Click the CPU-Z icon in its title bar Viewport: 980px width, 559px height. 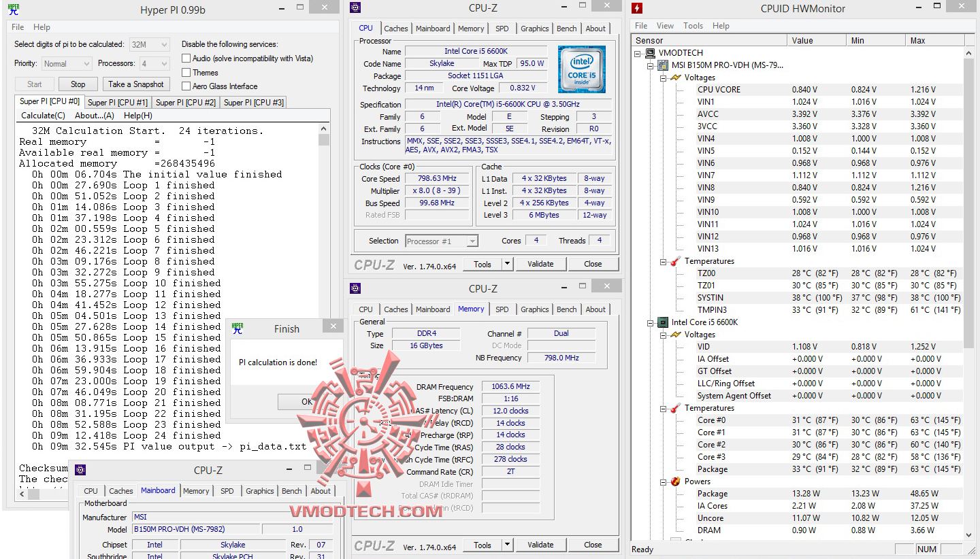[355, 7]
